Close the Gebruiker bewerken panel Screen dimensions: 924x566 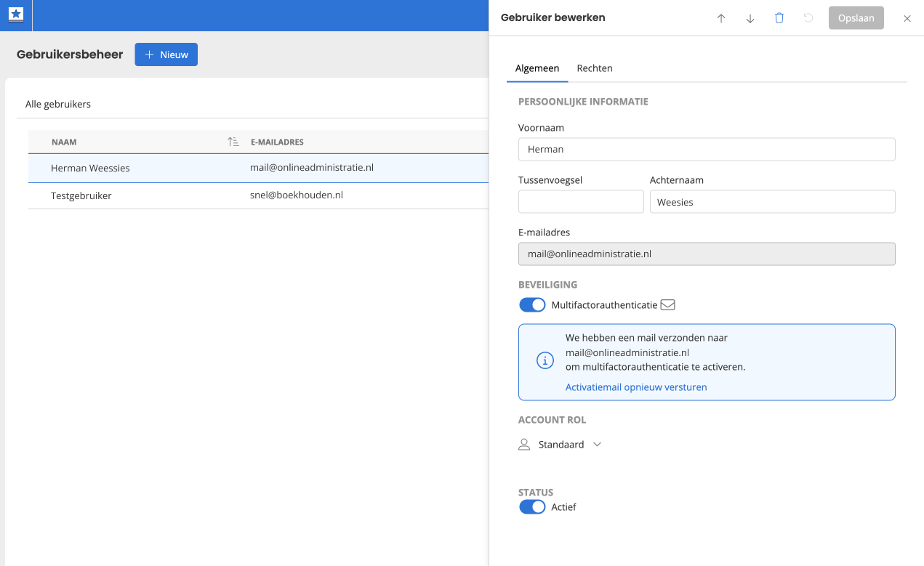(907, 18)
